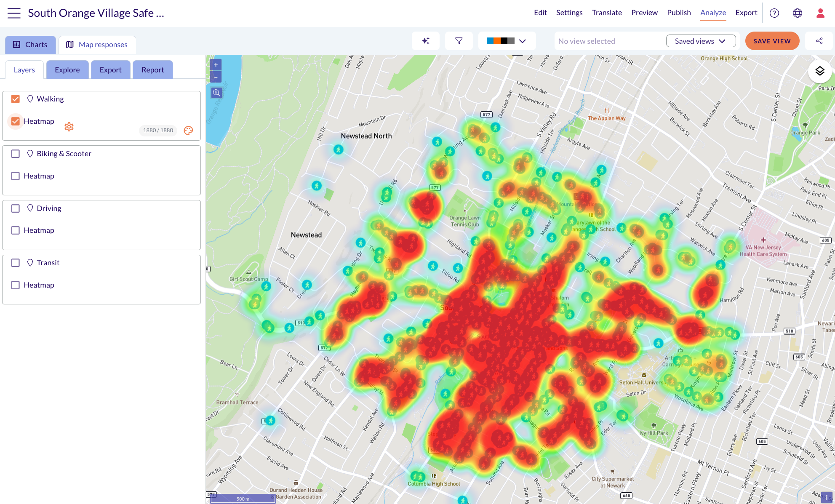Open the language globe selector
The image size is (835, 504).
(x=798, y=13)
